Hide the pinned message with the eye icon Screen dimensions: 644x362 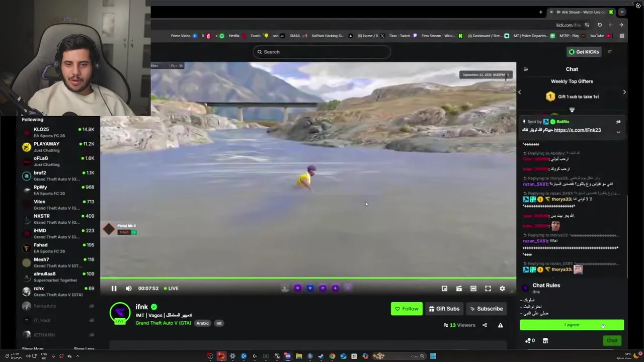pyautogui.click(x=618, y=122)
